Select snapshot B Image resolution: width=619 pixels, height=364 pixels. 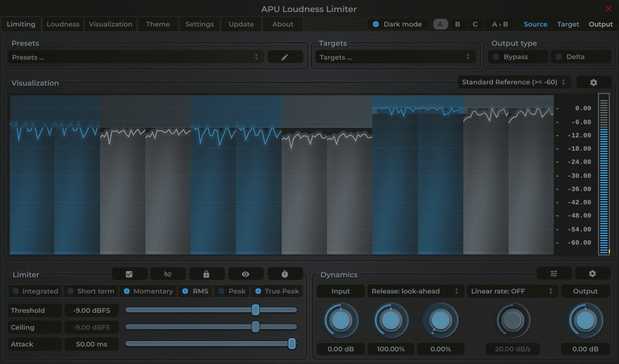point(457,24)
